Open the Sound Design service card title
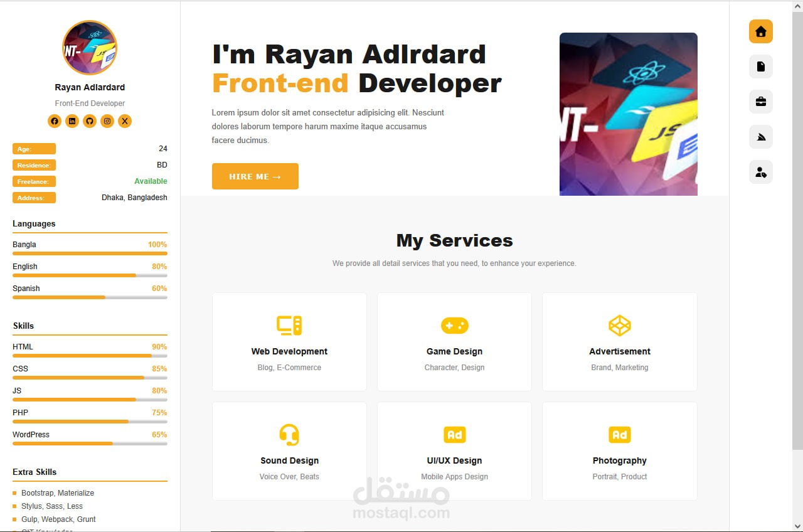803x532 pixels. [289, 460]
